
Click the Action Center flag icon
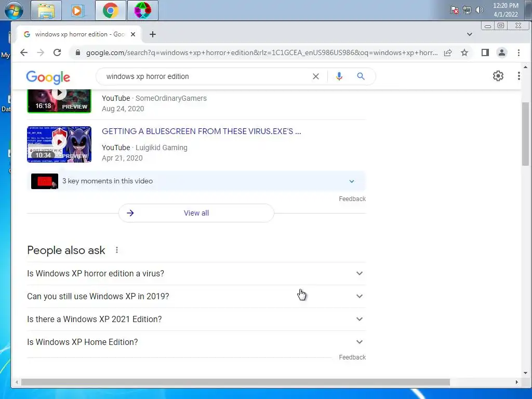coord(455,10)
